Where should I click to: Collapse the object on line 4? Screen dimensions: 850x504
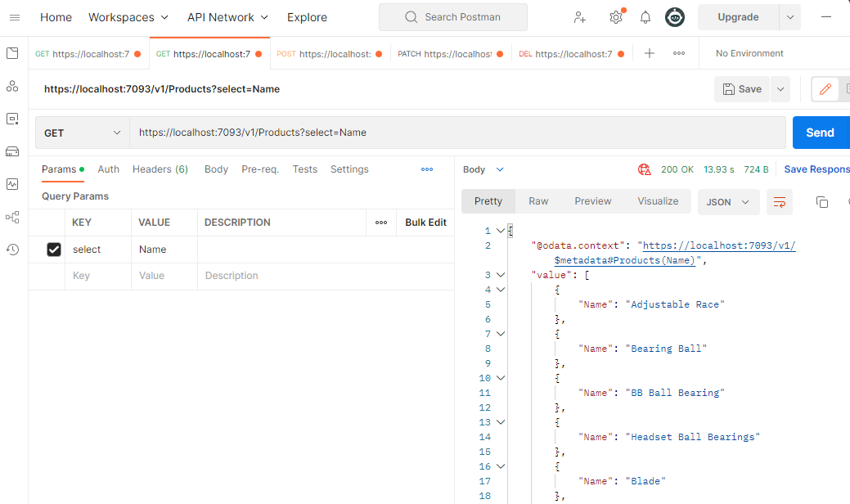(501, 290)
